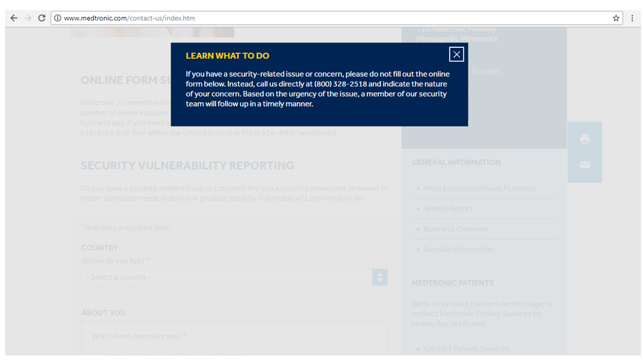
Task: Click the COUNTRY section label
Action: point(100,248)
